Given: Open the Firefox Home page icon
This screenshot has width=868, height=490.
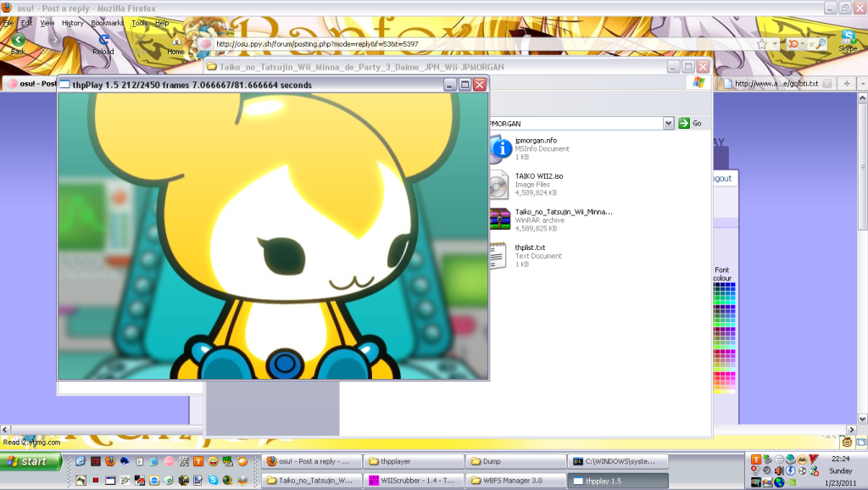Looking at the screenshot, I should (x=176, y=42).
